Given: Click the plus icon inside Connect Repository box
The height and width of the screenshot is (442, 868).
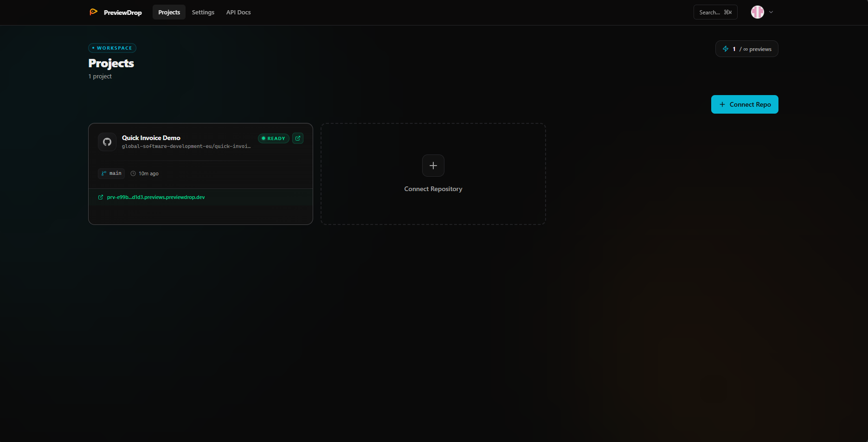Looking at the screenshot, I should [x=433, y=166].
